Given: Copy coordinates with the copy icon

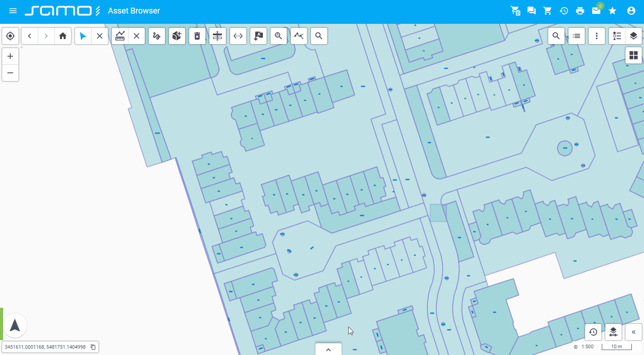Looking at the screenshot, I should click(93, 347).
